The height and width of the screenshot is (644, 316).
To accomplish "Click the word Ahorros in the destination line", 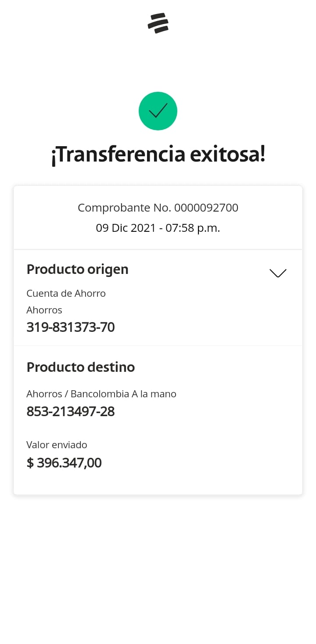I will point(44,394).
